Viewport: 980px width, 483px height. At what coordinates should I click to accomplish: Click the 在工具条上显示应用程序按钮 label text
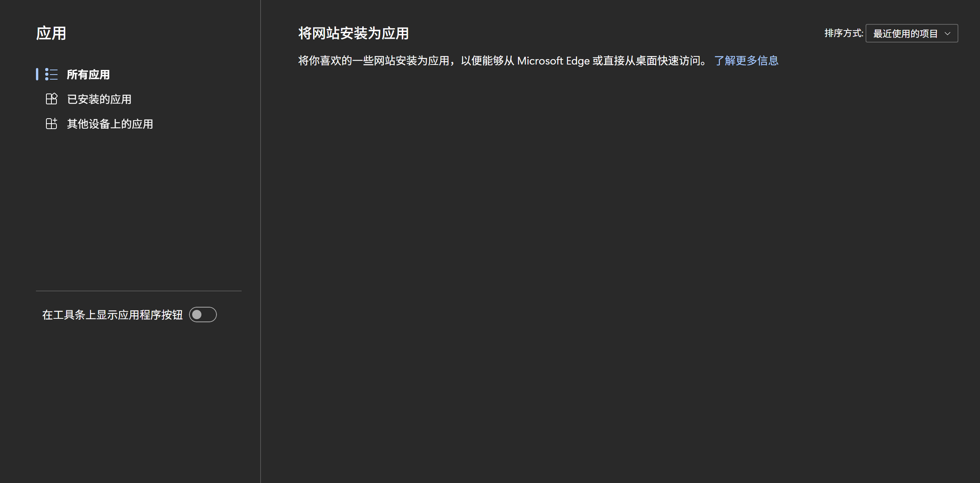click(x=112, y=315)
